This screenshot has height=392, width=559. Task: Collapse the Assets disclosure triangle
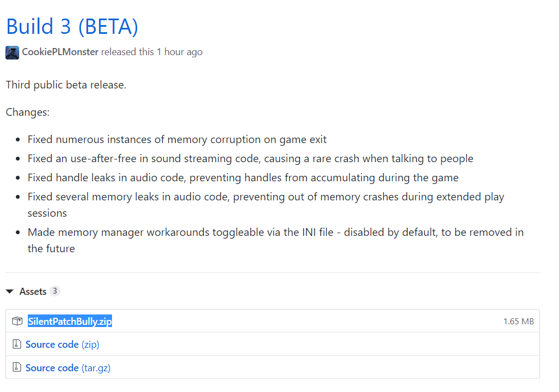(10, 292)
